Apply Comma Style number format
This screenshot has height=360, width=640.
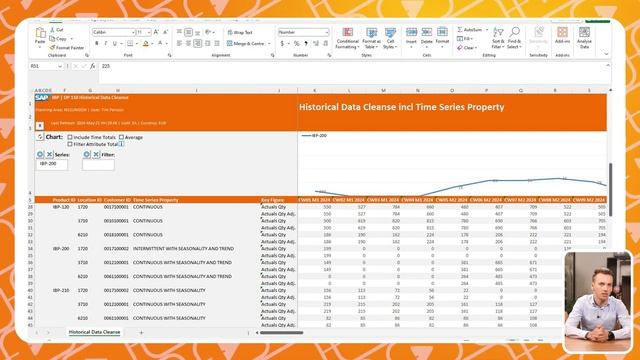tap(306, 43)
